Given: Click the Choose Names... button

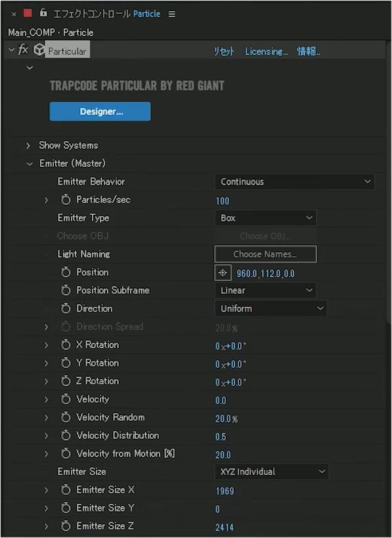Looking at the screenshot, I should pos(265,254).
